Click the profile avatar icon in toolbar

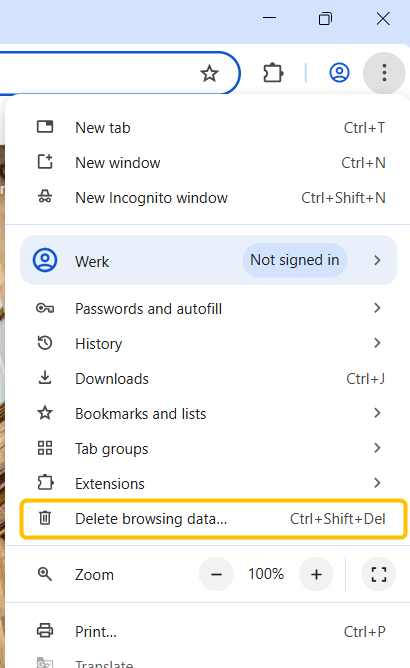[339, 73]
